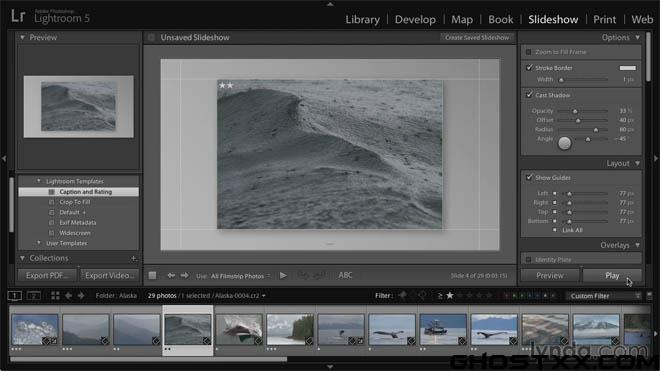Toggle the Left guide link box
Viewport: 660px width, 371px height.
pyautogui.click(x=555, y=193)
